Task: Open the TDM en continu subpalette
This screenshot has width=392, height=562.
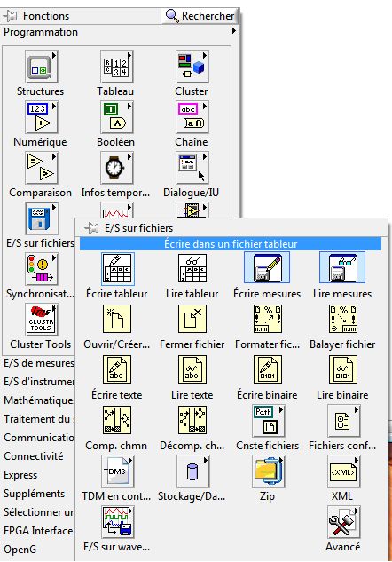Action: (x=117, y=471)
